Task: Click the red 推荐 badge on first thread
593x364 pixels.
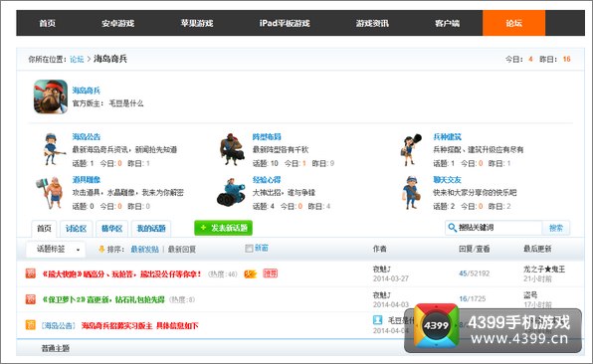Action: (x=271, y=273)
